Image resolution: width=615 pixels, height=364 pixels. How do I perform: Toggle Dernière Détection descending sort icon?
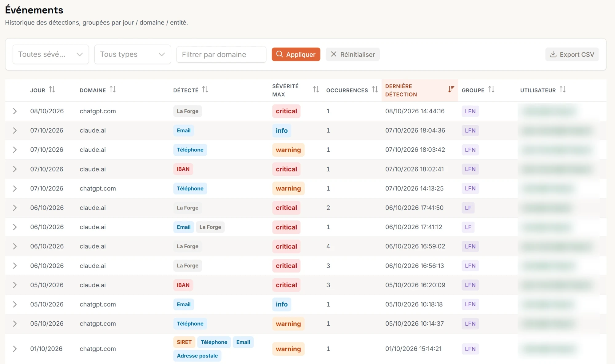pos(451,89)
